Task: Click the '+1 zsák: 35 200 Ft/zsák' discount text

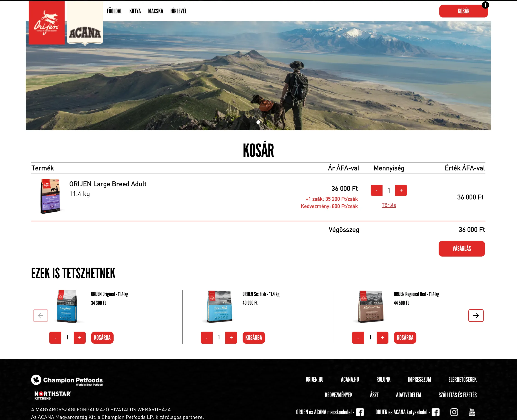Action: pos(332,199)
